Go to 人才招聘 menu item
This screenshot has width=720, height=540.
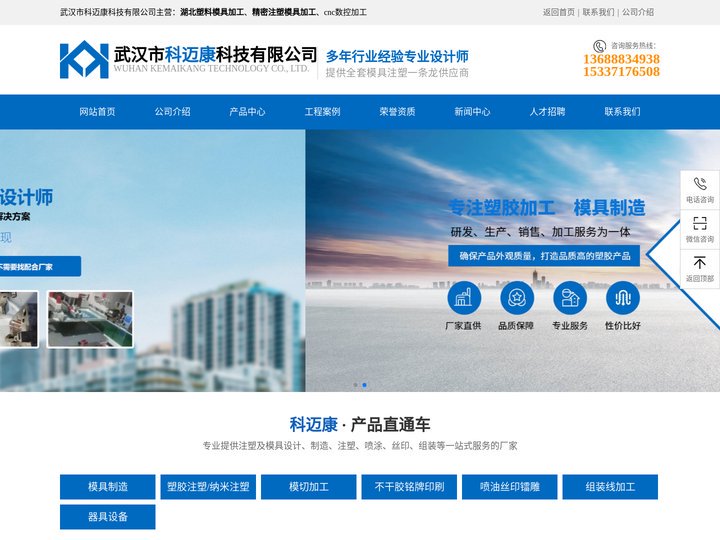click(x=547, y=112)
